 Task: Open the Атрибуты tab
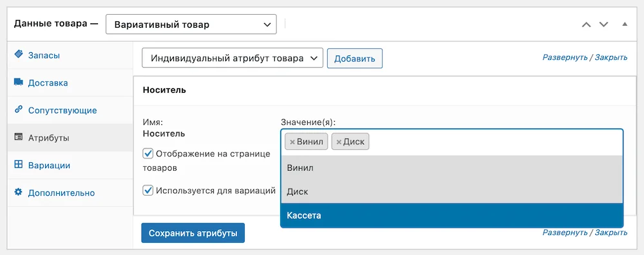pos(70,138)
